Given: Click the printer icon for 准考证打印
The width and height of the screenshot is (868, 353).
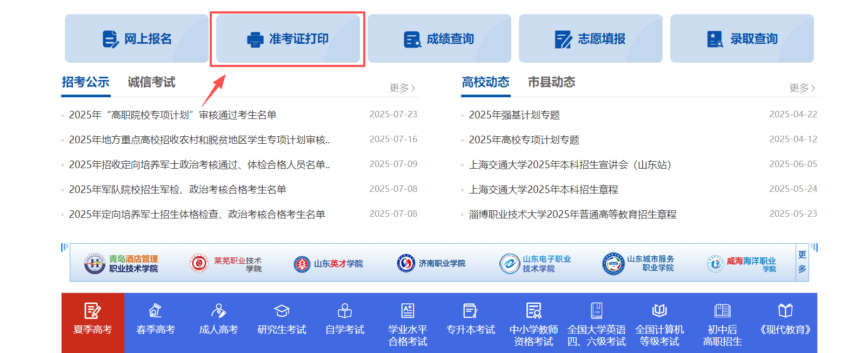Looking at the screenshot, I should 255,39.
